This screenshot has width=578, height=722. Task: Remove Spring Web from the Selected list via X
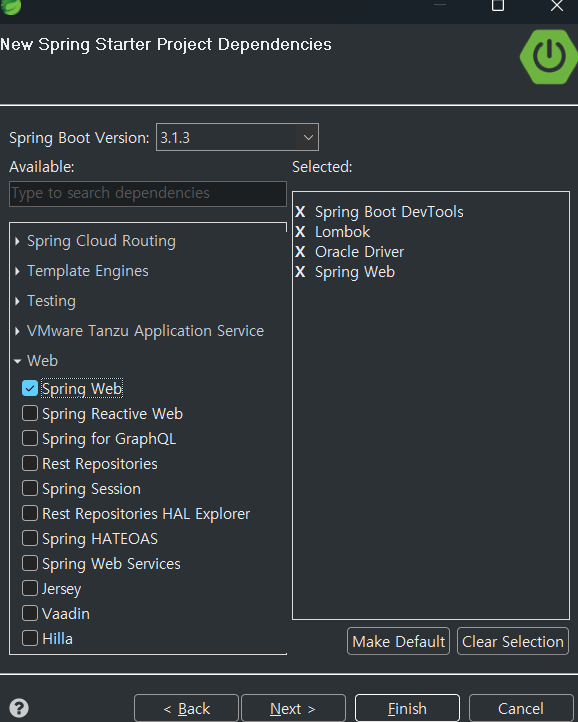point(300,272)
